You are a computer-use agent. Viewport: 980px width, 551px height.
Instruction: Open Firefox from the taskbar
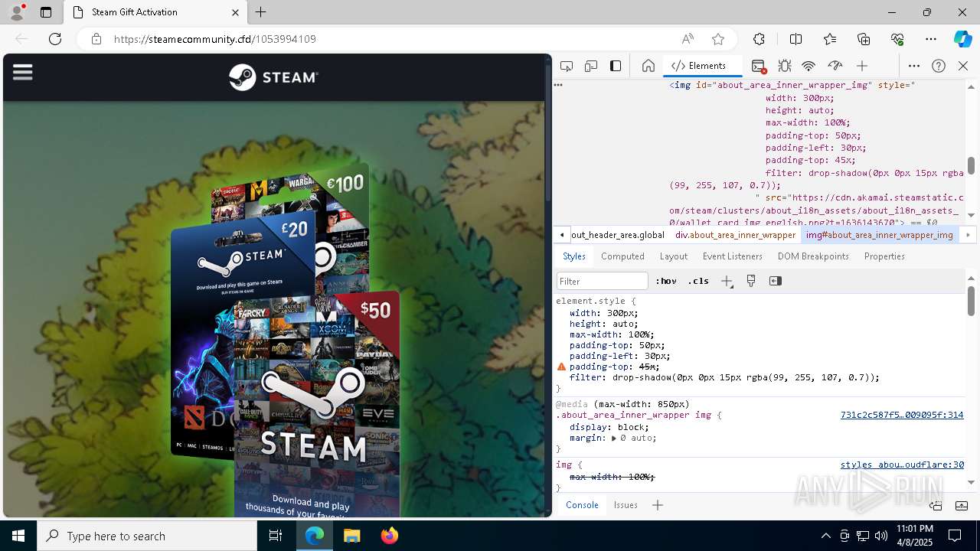click(x=390, y=536)
